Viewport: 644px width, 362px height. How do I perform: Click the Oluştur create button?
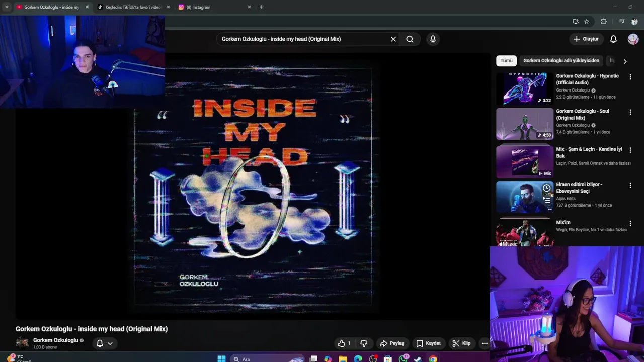[586, 39]
